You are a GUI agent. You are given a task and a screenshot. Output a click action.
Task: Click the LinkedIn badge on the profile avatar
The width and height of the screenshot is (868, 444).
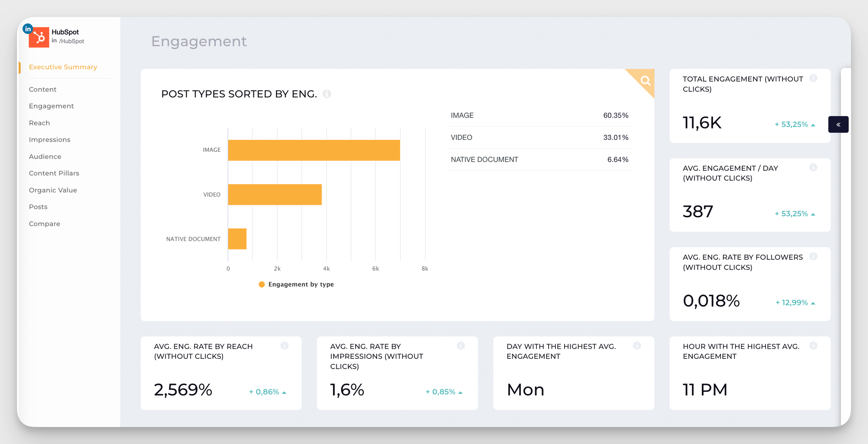pyautogui.click(x=28, y=29)
